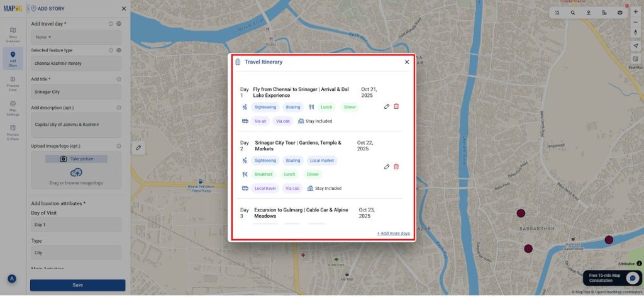Go to Preview & Share section
The height and width of the screenshot is (297, 644).
click(13, 132)
